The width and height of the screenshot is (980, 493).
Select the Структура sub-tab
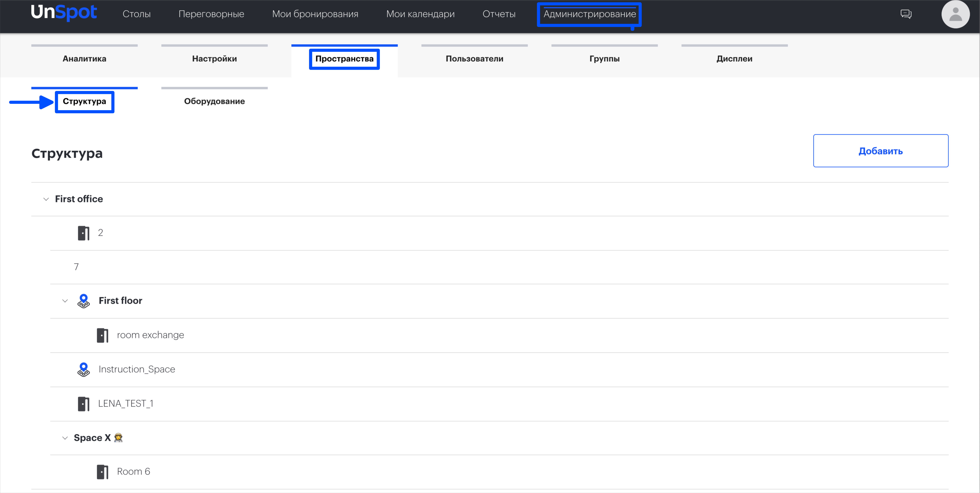coord(85,101)
